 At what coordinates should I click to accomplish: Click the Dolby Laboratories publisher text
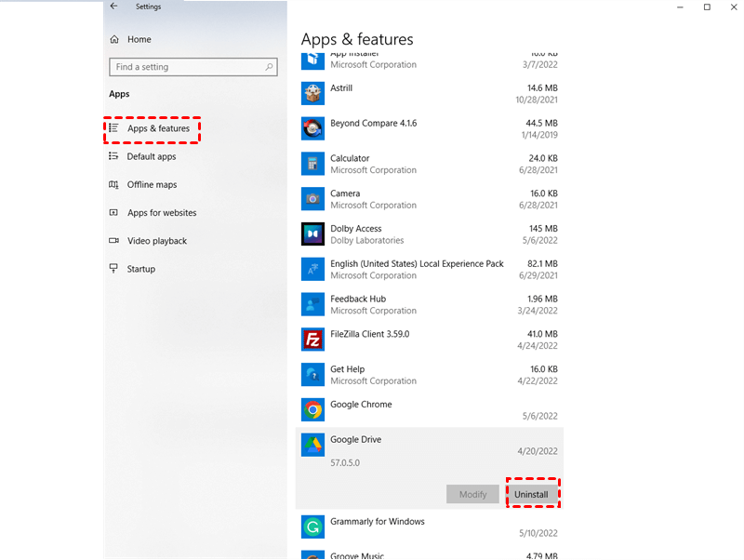click(x=366, y=240)
